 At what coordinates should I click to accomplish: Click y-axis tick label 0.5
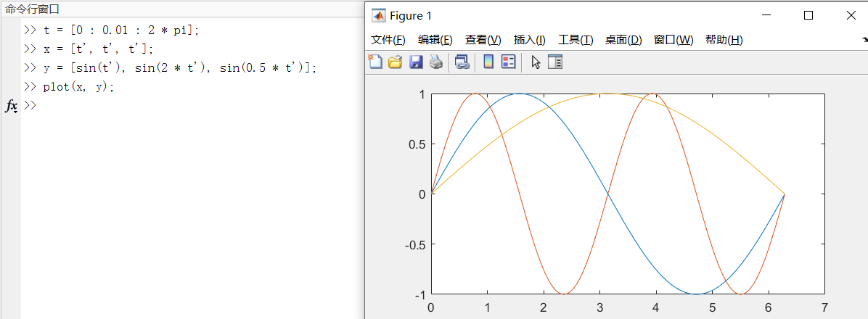[415, 144]
